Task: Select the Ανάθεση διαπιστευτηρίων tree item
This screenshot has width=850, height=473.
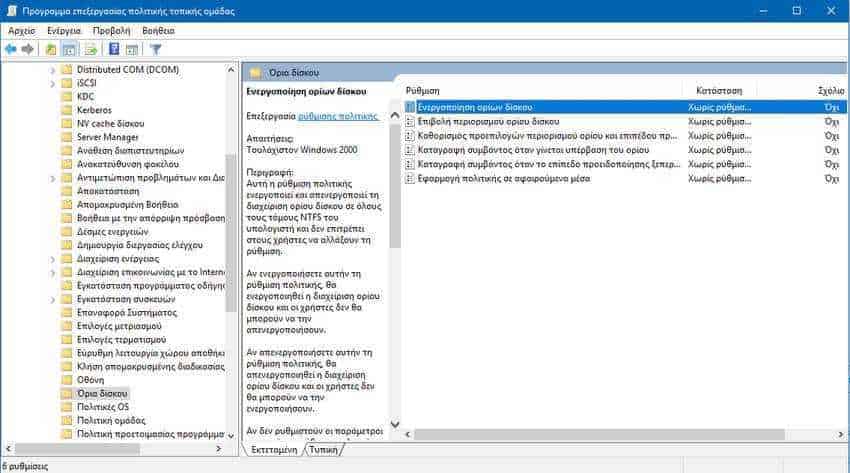Action: [130, 151]
